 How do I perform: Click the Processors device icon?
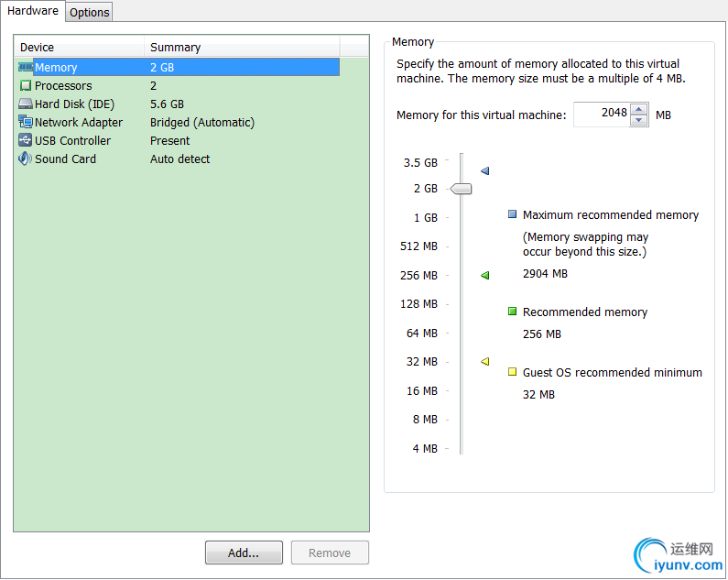click(x=26, y=85)
